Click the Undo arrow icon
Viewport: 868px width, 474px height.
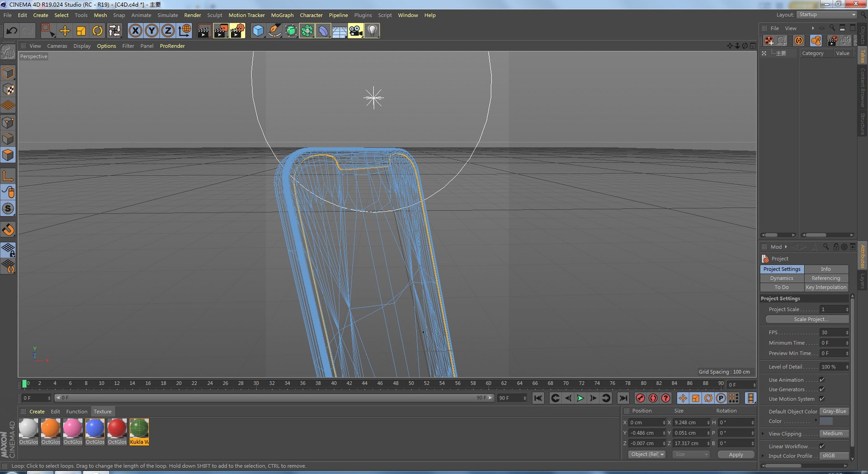pyautogui.click(x=12, y=31)
